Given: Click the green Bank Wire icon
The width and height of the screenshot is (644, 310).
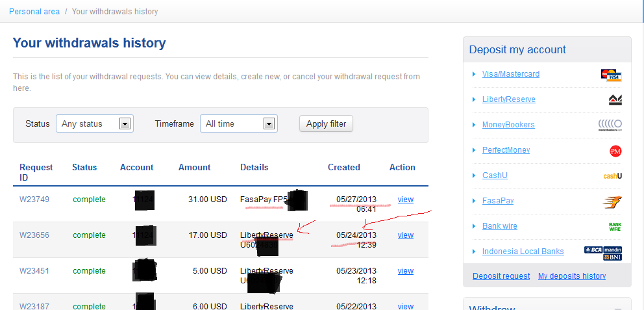Looking at the screenshot, I should [x=615, y=227].
